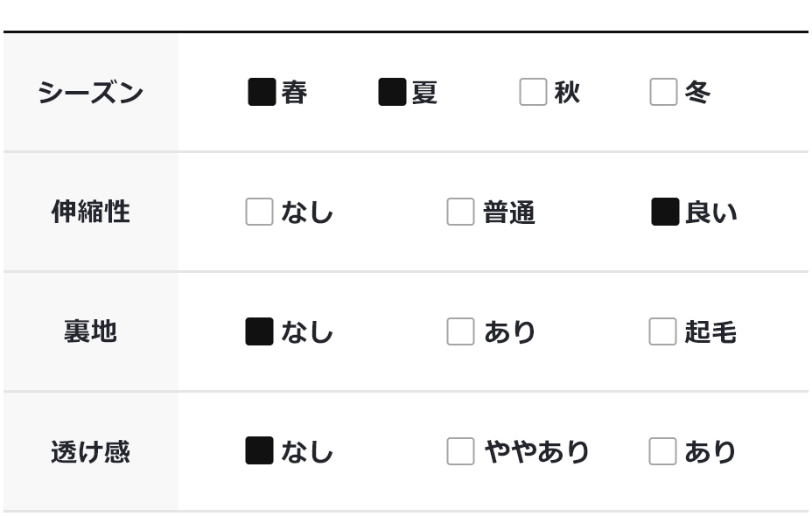Uncheck the 夏 season checkbox
The image size is (812, 516).
tap(392, 92)
